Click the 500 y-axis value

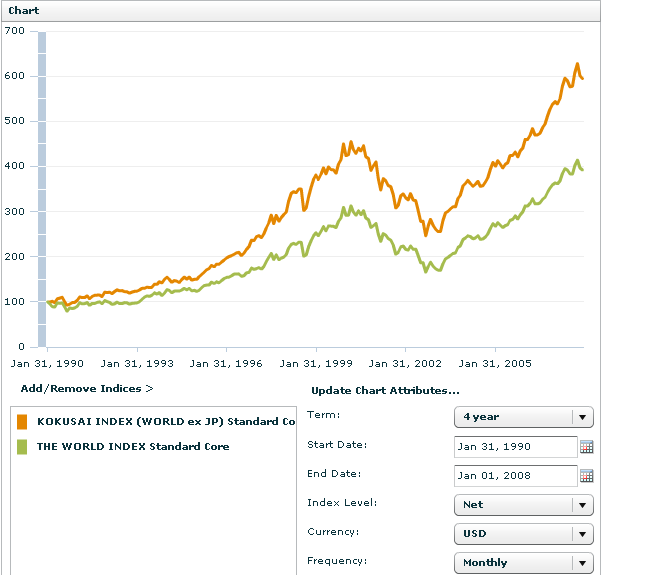pyautogui.click(x=15, y=121)
